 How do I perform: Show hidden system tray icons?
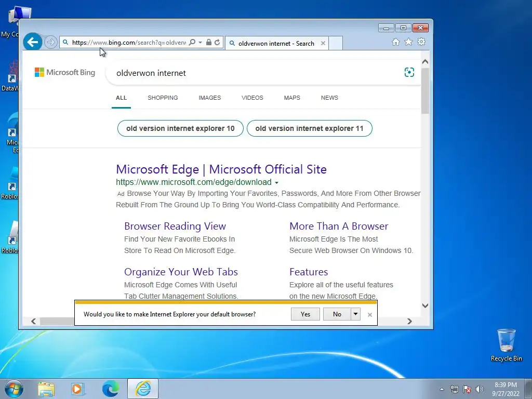(x=442, y=389)
